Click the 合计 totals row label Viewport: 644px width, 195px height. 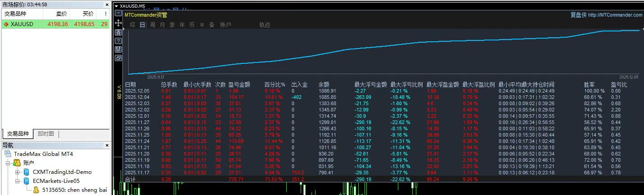(x=130, y=179)
